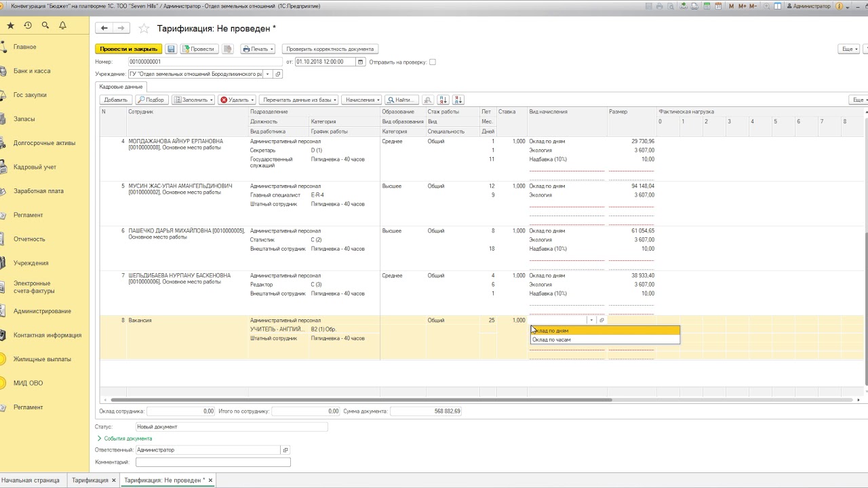Image resolution: width=868 pixels, height=488 pixels.
Task: Open the Учреждение field dropdown arrow
Action: pos(268,74)
